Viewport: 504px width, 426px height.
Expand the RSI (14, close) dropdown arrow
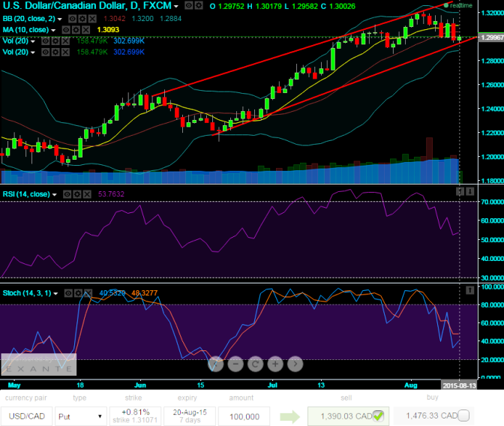(54, 195)
